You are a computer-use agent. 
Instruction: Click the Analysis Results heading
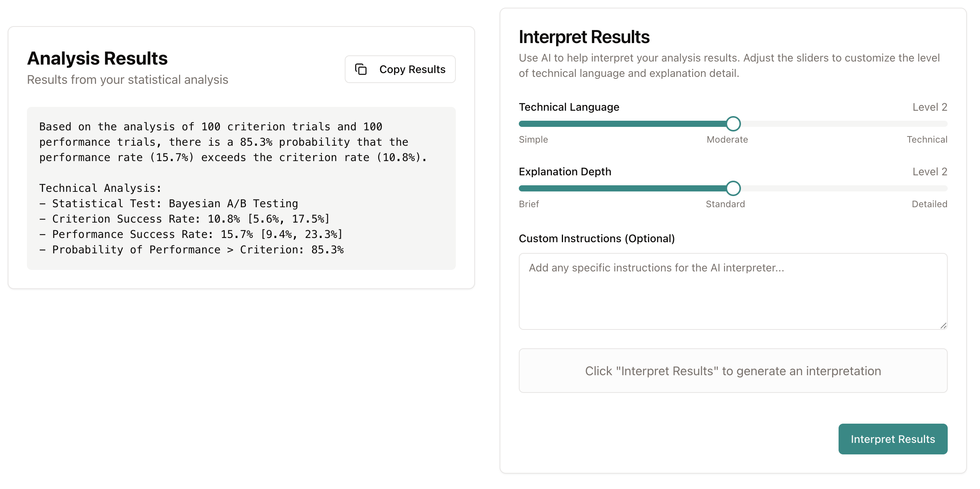[97, 58]
